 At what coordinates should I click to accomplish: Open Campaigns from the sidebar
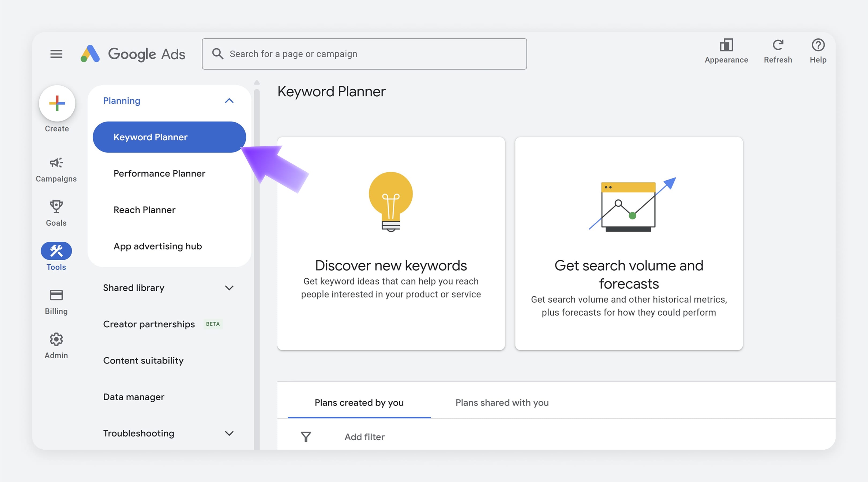coord(56,170)
